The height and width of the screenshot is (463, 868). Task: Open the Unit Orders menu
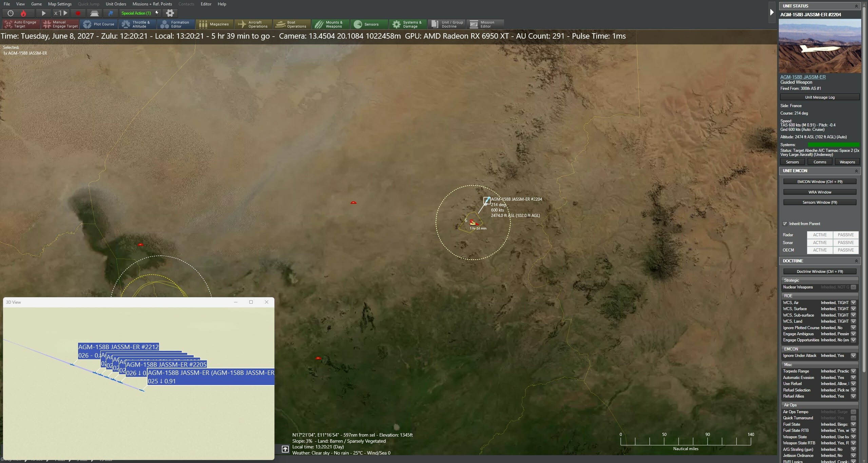pos(116,4)
